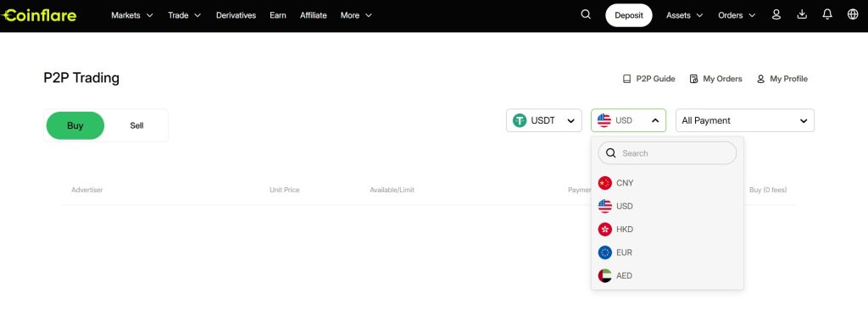The width and height of the screenshot is (868, 310).
Task: Open the My Orders link
Action: [715, 79]
